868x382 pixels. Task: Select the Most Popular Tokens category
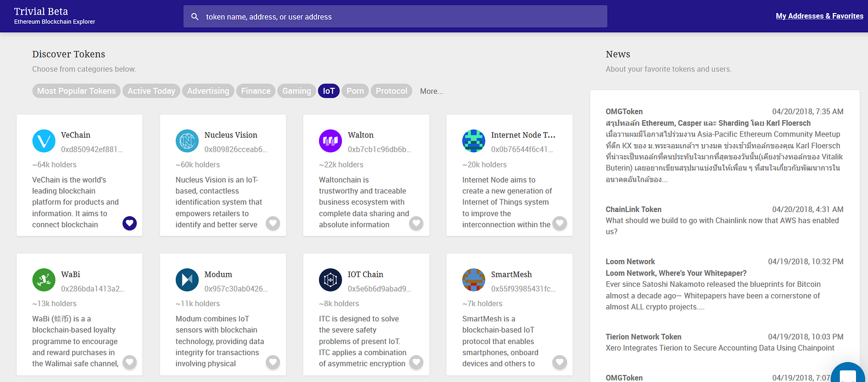(76, 91)
